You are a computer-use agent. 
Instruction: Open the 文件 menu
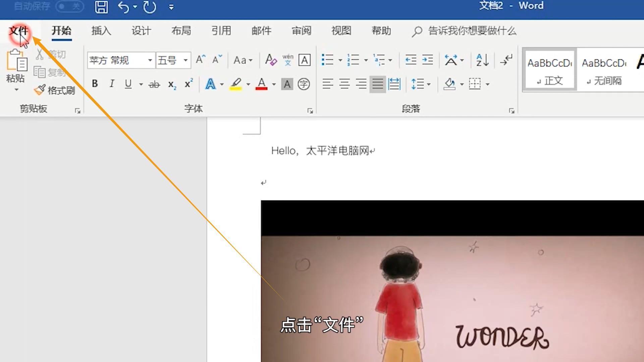tap(18, 31)
